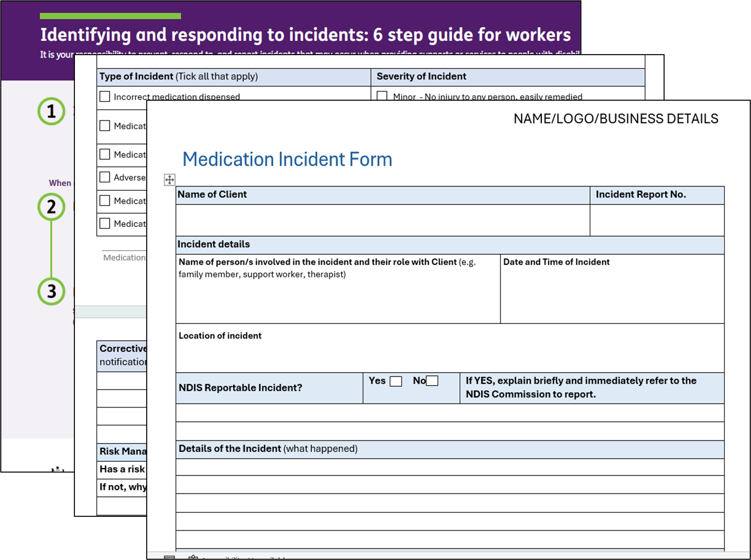
Task: Click the Name of Client input cell
Action: [x=373, y=220]
